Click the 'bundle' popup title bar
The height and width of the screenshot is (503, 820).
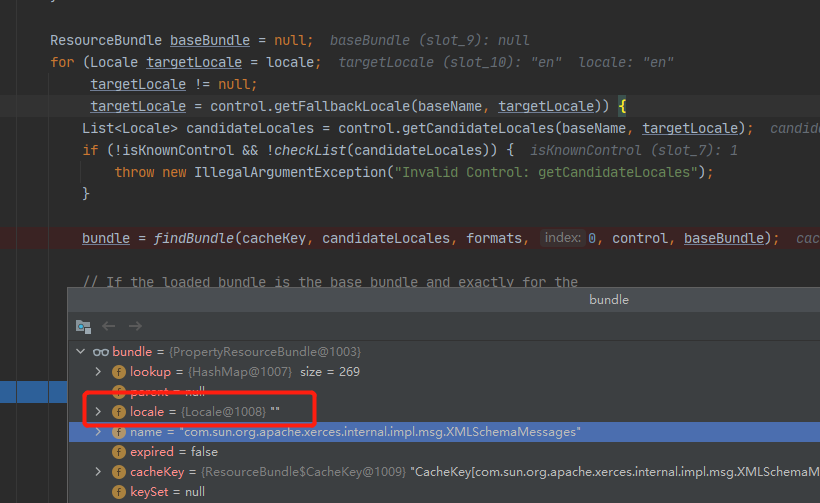pos(443,300)
